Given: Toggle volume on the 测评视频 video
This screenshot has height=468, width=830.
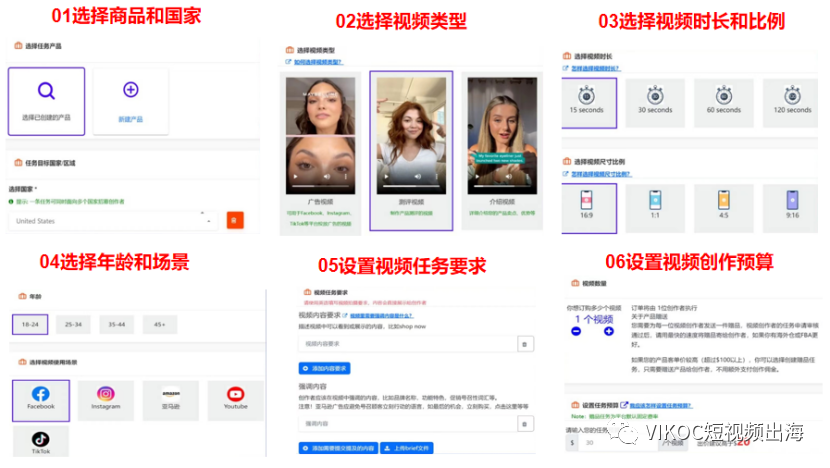Looking at the screenshot, I should pos(418,176).
